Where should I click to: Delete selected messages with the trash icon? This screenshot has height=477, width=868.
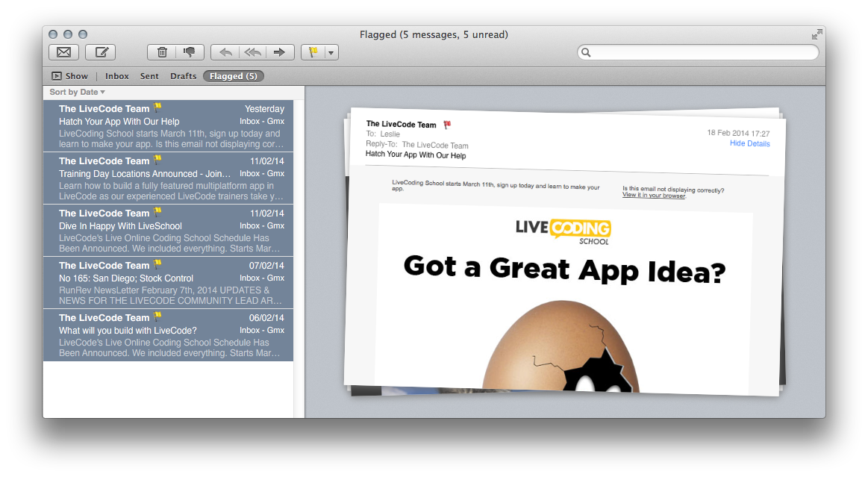[162, 52]
